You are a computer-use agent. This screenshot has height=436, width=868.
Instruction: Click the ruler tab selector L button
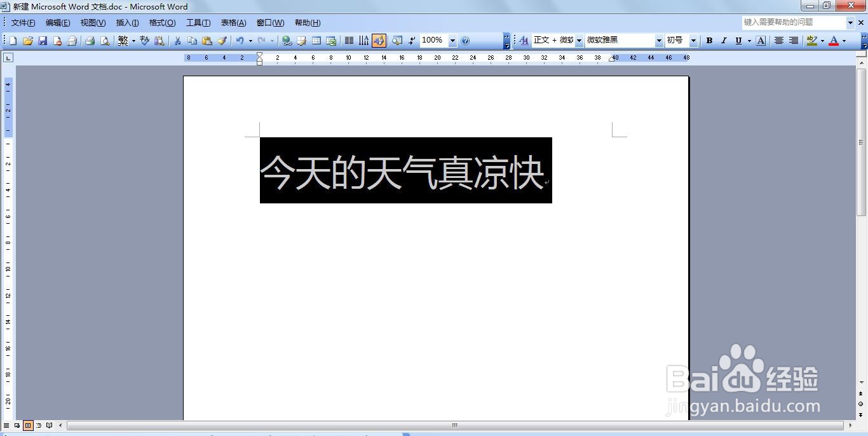click(x=8, y=58)
